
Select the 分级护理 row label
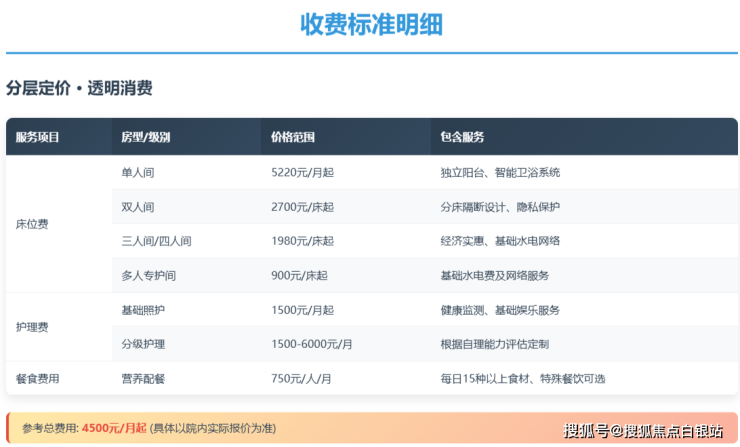143,344
